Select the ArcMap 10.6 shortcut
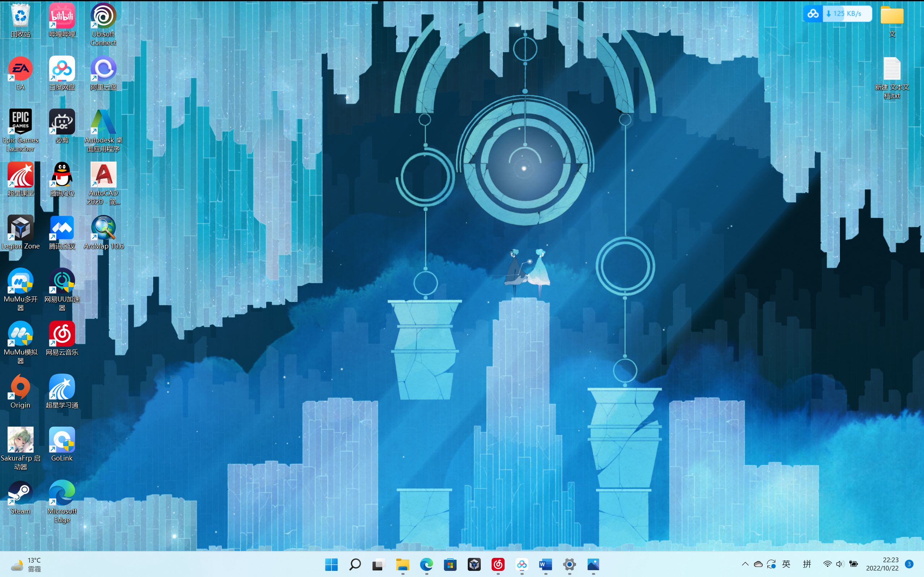The width and height of the screenshot is (924, 577). (103, 228)
